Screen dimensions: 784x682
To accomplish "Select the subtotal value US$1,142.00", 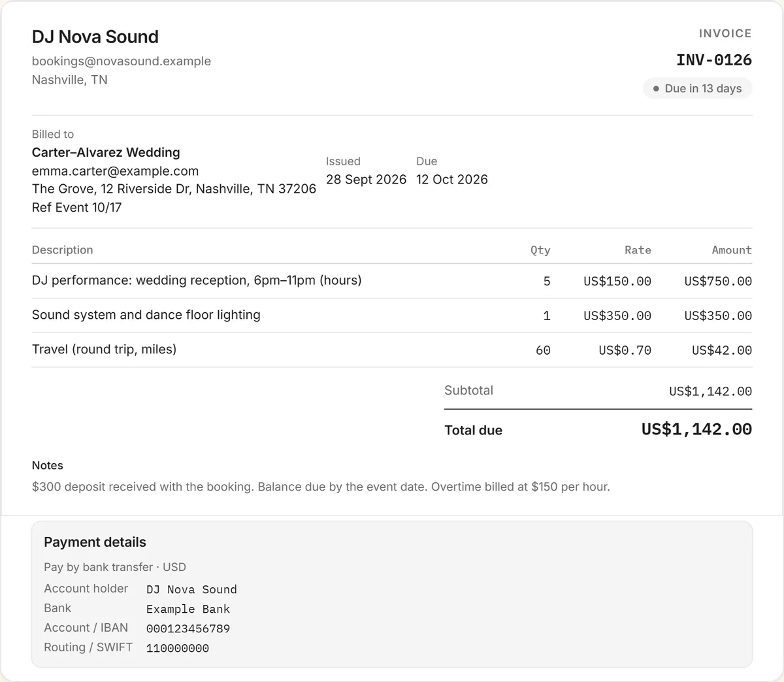I will 710,392.
